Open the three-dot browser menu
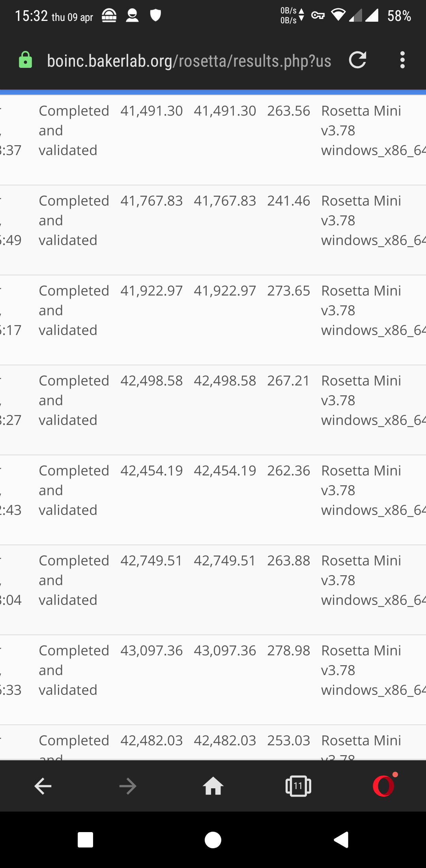 tap(402, 60)
